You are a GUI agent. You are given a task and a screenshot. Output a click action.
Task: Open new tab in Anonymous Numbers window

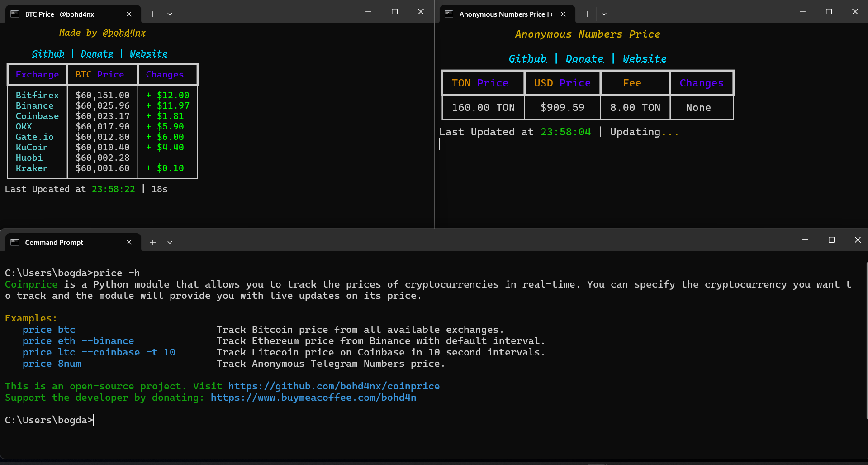(587, 14)
